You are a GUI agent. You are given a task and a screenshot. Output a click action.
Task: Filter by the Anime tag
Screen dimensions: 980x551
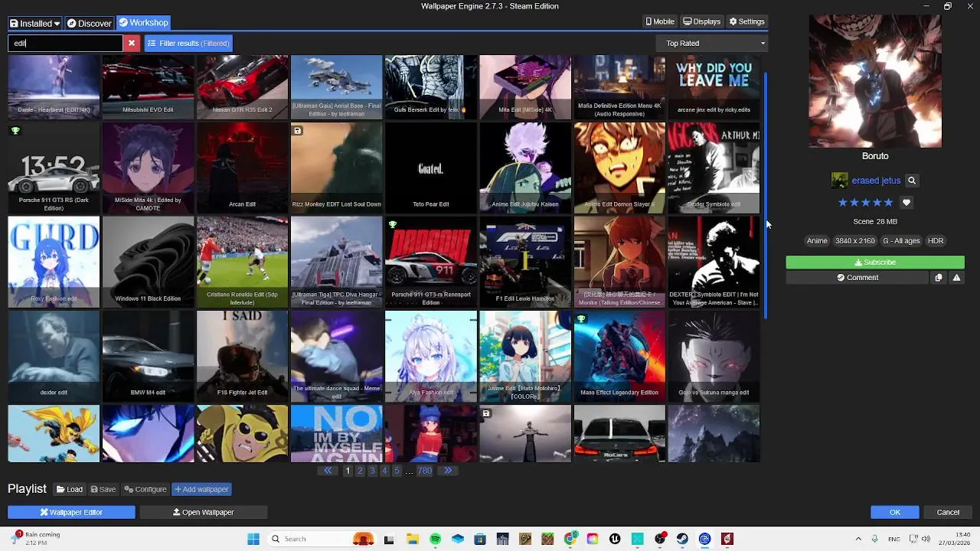pos(817,241)
